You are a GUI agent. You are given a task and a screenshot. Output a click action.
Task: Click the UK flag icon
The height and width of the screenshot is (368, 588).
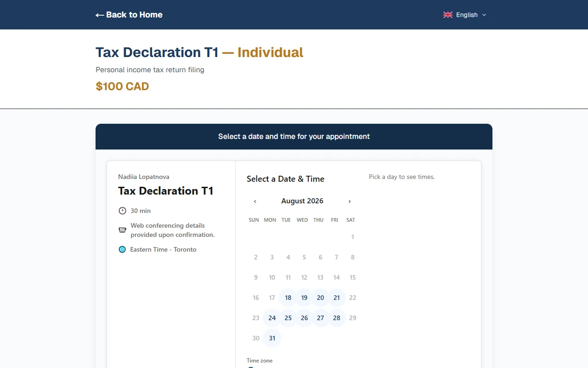coord(448,15)
